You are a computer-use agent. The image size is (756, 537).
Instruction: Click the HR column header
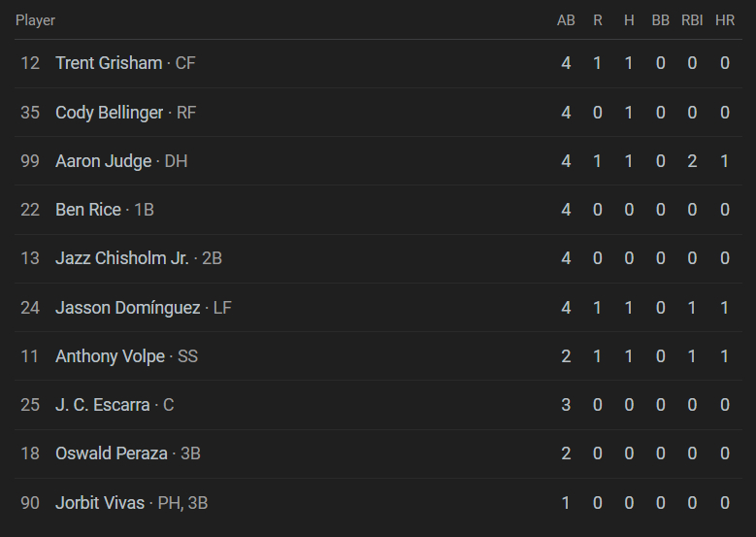coord(724,20)
